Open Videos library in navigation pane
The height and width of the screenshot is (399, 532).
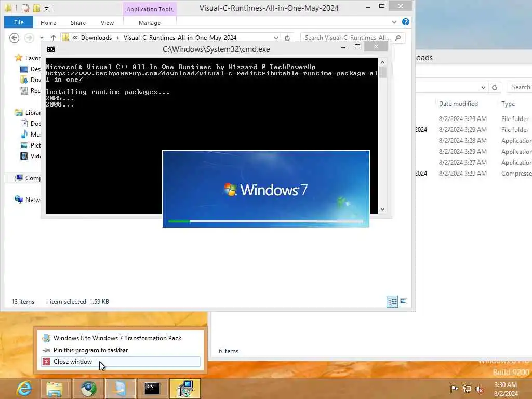click(30, 156)
